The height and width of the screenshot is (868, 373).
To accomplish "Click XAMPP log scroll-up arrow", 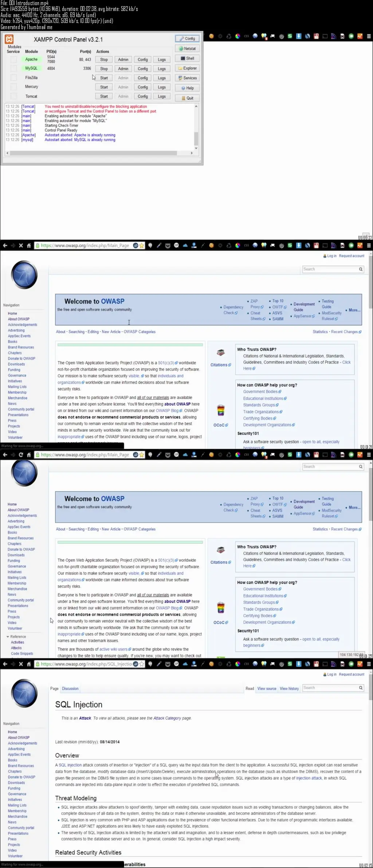I will [x=196, y=107].
